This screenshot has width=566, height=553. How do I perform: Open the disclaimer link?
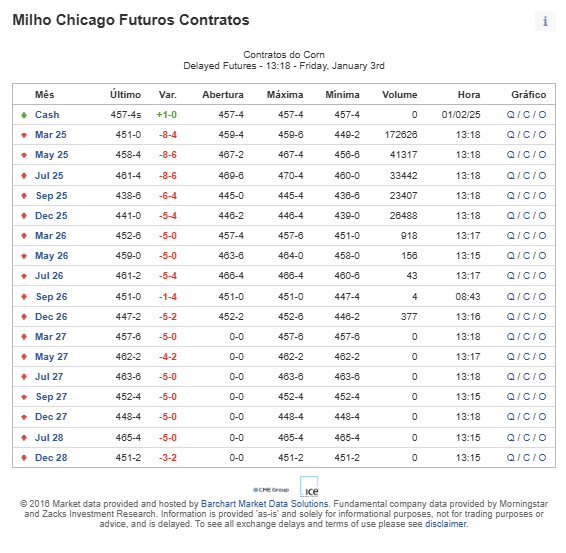coord(445,524)
